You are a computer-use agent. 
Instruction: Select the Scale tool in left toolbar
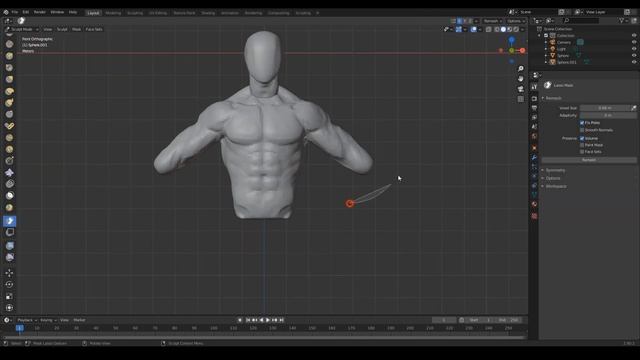click(9, 296)
